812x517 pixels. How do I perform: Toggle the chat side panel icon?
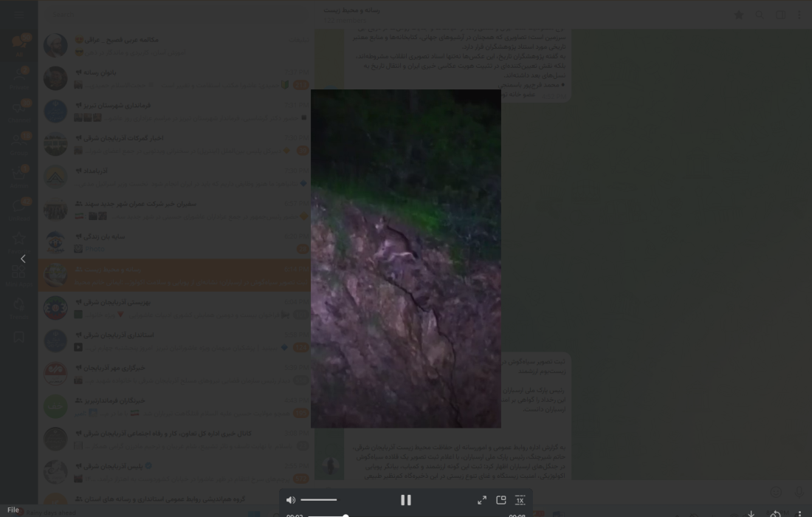pyautogui.click(x=780, y=15)
